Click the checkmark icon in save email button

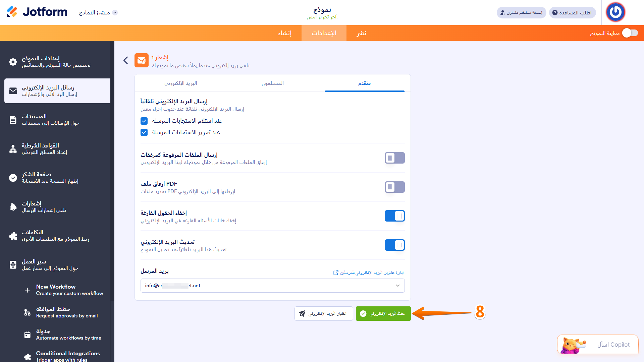pyautogui.click(x=363, y=313)
